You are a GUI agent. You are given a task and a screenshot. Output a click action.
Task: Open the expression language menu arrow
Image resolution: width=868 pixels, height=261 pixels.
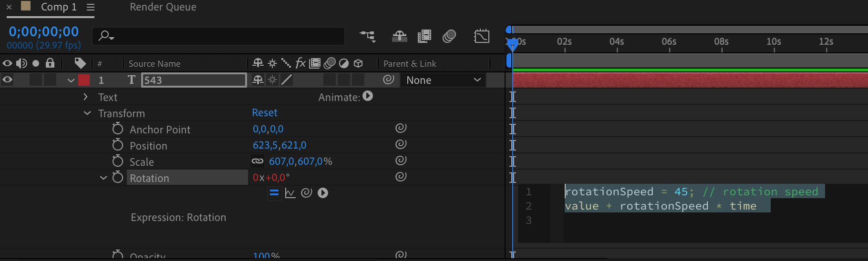click(x=323, y=193)
